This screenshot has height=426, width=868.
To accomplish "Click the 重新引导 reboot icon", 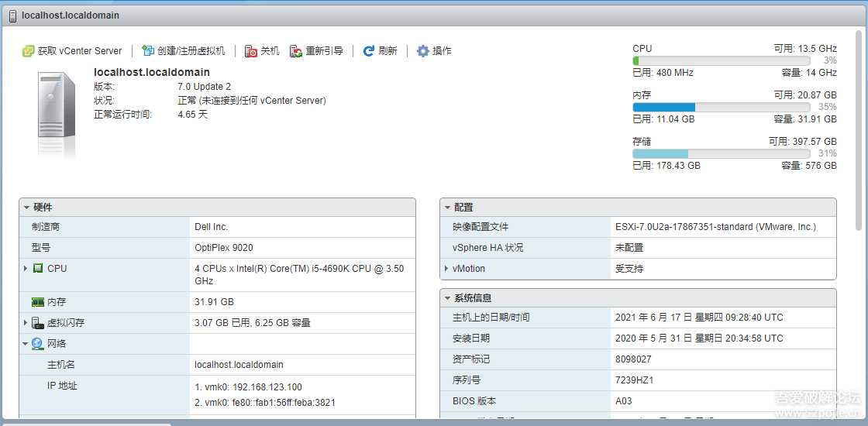I will (x=296, y=51).
